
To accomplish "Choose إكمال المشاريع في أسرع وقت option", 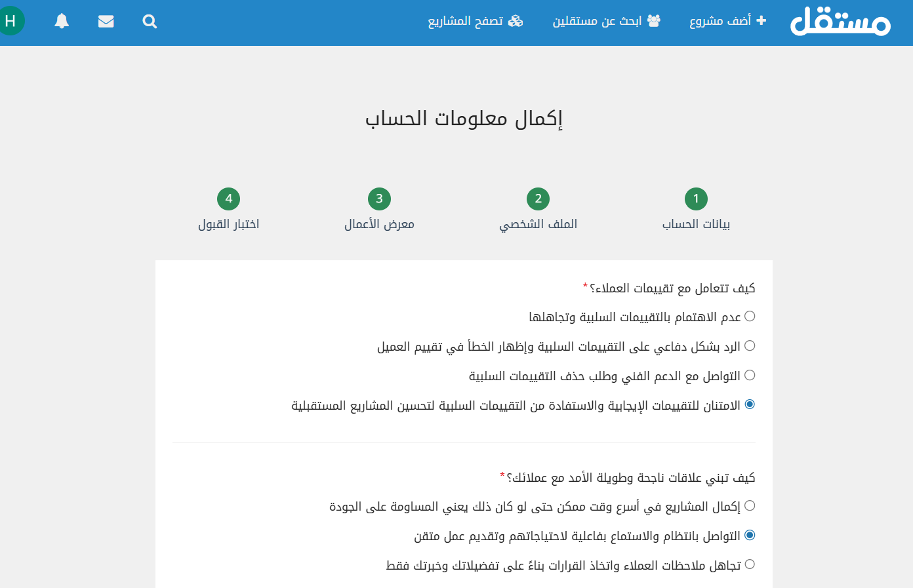I will point(750,506).
